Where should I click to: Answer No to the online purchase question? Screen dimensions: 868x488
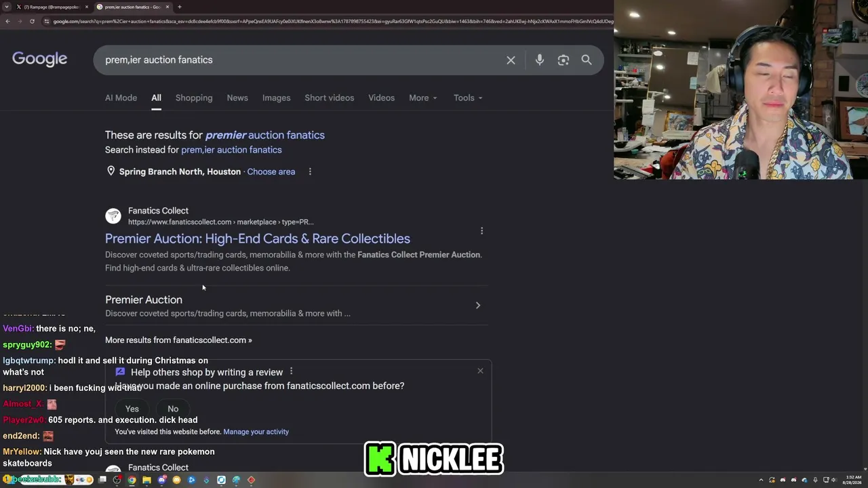click(173, 409)
